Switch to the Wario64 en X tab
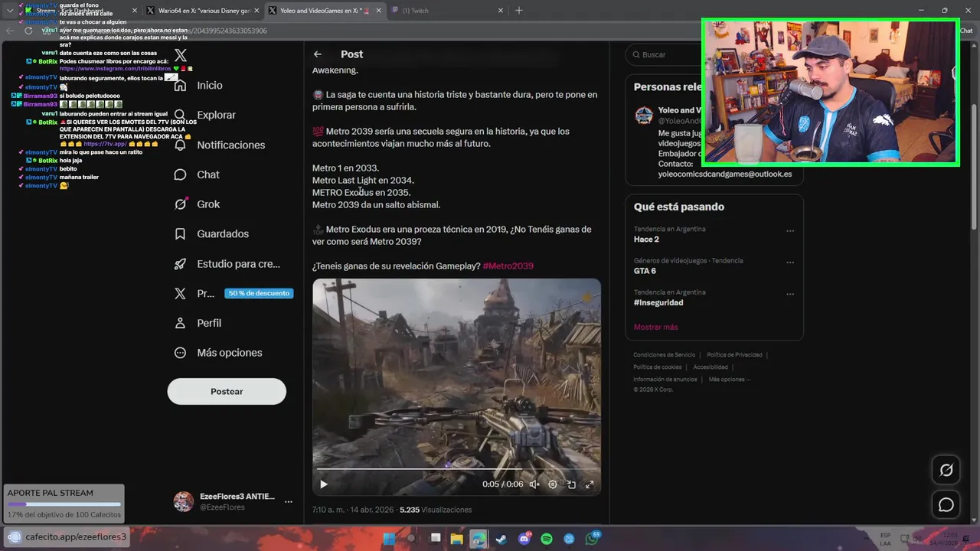Image resolution: width=980 pixels, height=551 pixels. (204, 11)
